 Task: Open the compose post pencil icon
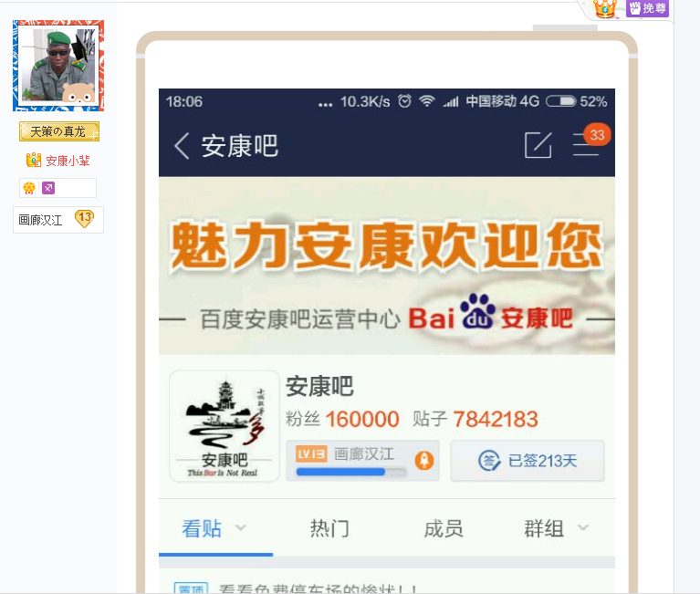point(538,145)
